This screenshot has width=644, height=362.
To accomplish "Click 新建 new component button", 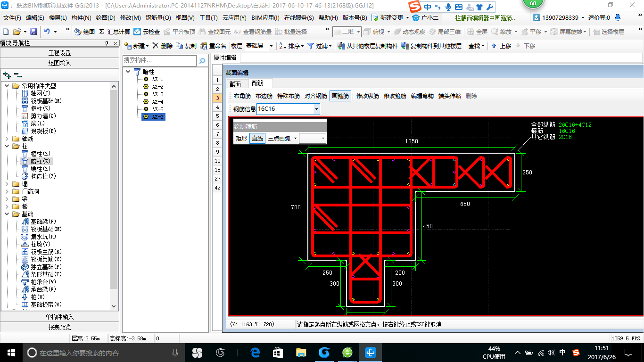I will coord(136,46).
